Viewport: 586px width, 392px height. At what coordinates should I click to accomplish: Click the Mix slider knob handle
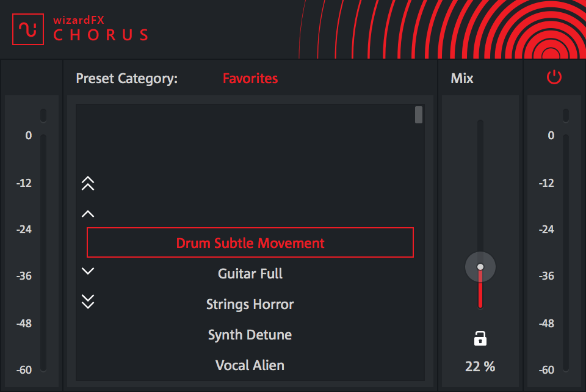tap(480, 267)
